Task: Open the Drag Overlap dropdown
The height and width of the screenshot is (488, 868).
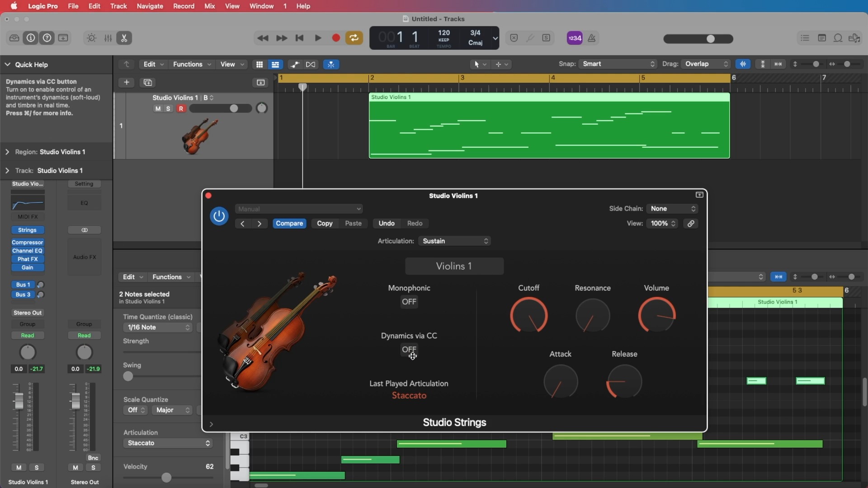Action: (x=706, y=64)
